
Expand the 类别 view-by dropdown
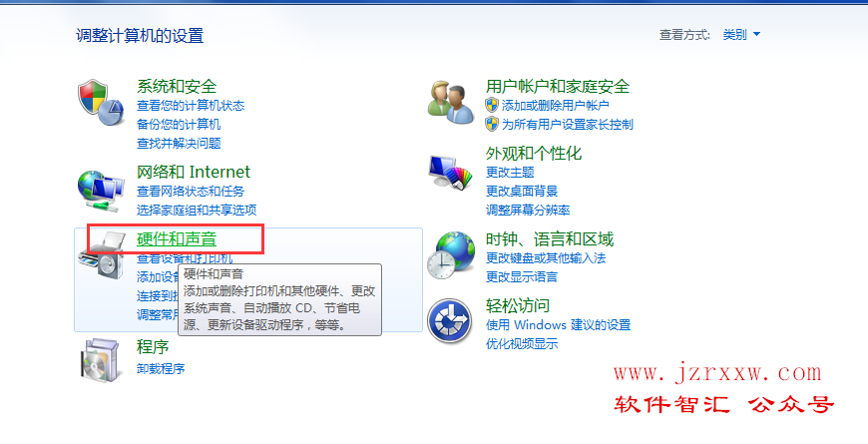741,35
